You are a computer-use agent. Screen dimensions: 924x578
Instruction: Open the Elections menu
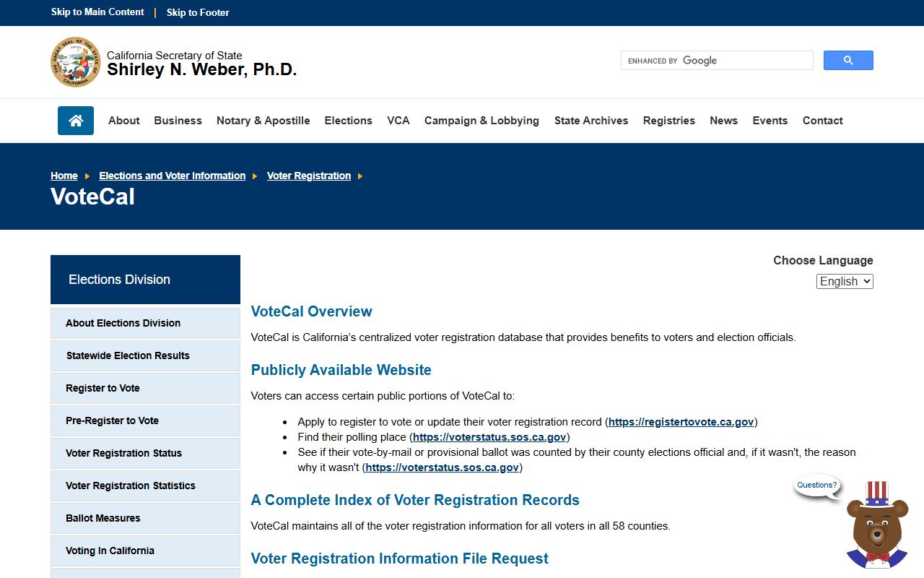[x=349, y=121]
